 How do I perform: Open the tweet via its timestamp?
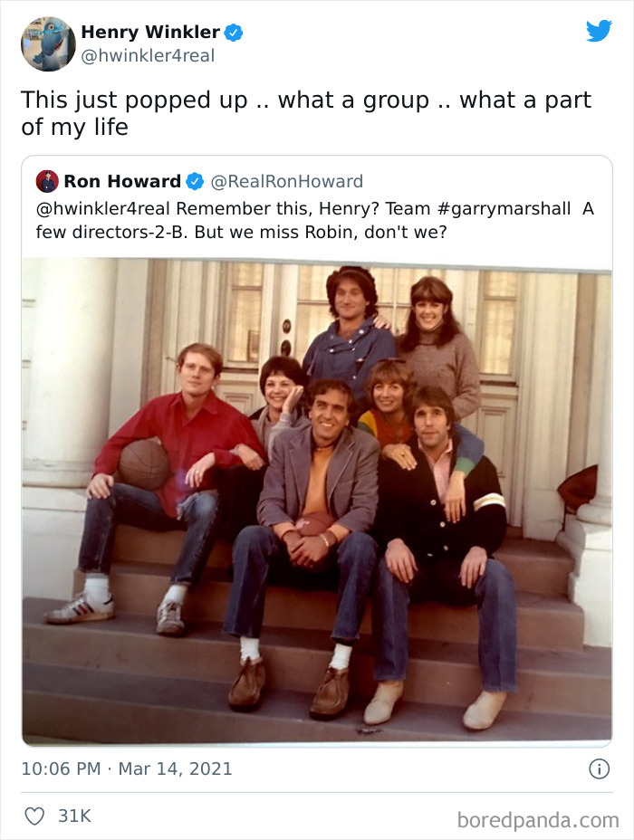(x=126, y=768)
